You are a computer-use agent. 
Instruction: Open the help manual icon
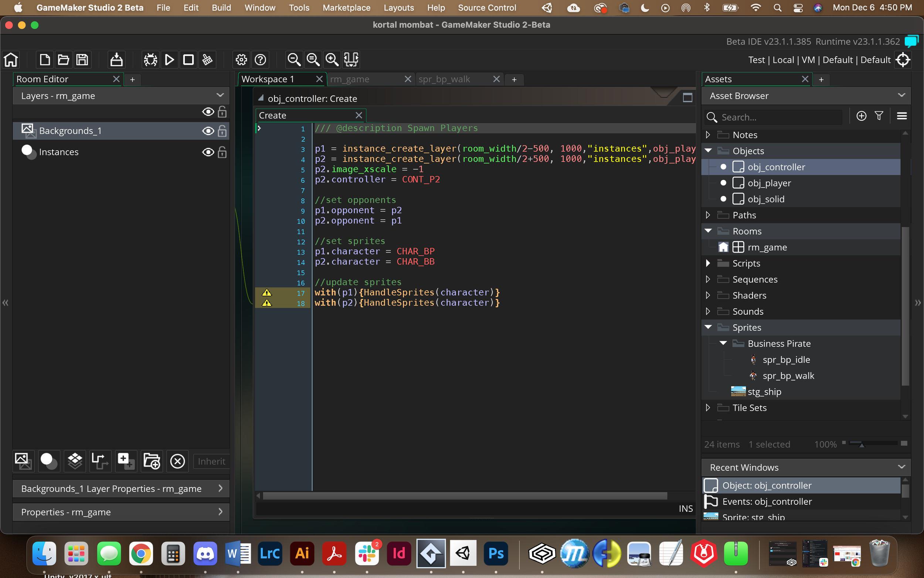point(261,60)
